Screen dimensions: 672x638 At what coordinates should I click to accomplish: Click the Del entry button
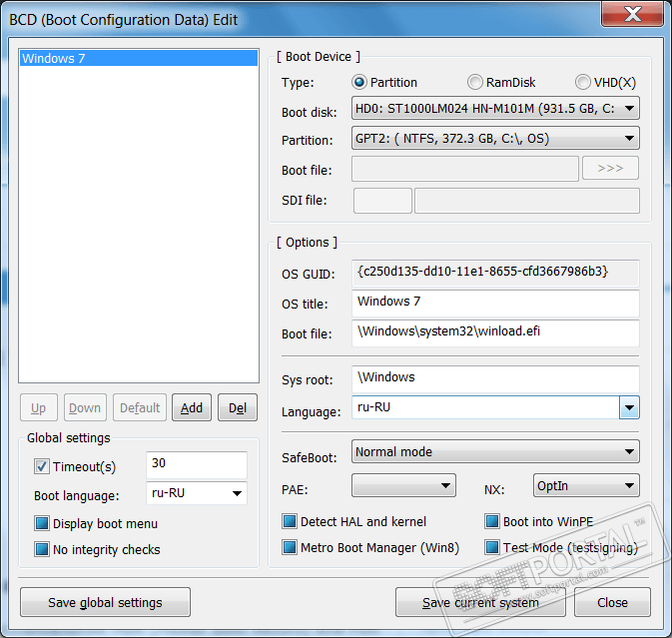coord(238,407)
